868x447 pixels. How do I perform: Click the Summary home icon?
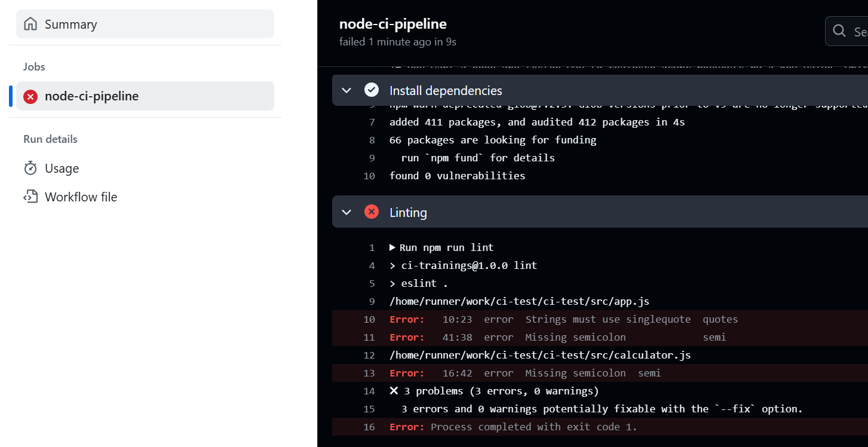(30, 24)
